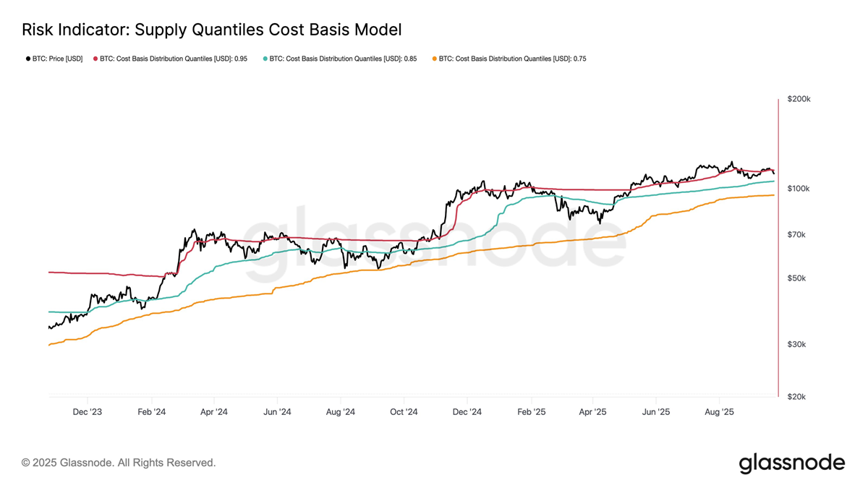
Task: Toggle the 0.85 Cost Basis Quantiles series label
Action: [x=343, y=59]
